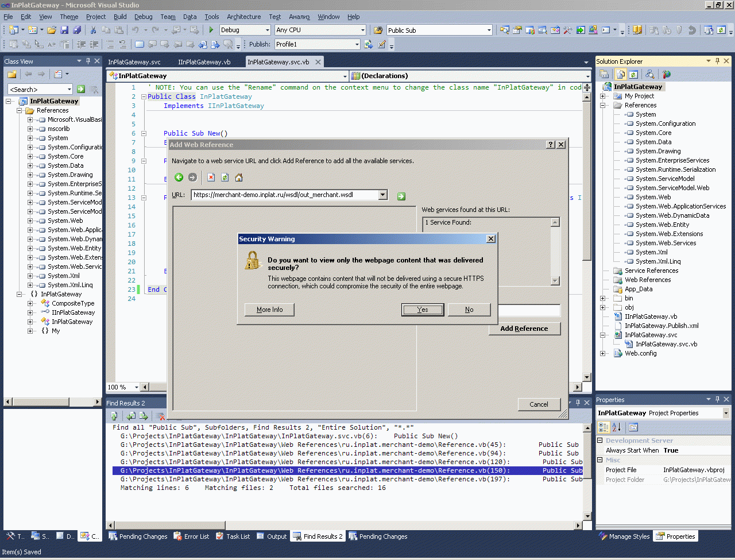Click the More Info button
Viewport: 735px width, 560px height.
click(269, 310)
